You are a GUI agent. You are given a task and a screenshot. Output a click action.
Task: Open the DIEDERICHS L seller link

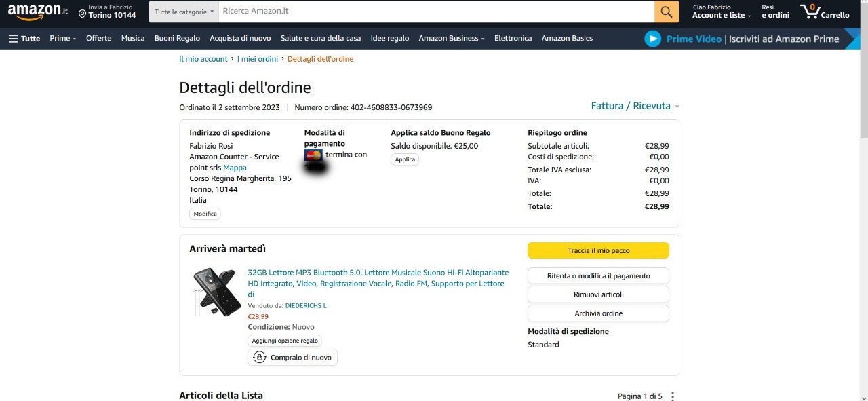click(x=306, y=305)
